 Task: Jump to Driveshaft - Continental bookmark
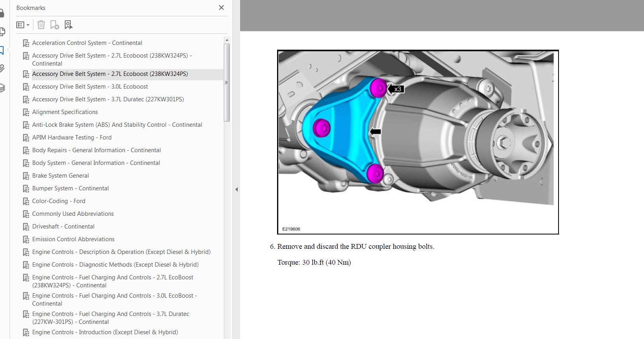pyautogui.click(x=63, y=227)
